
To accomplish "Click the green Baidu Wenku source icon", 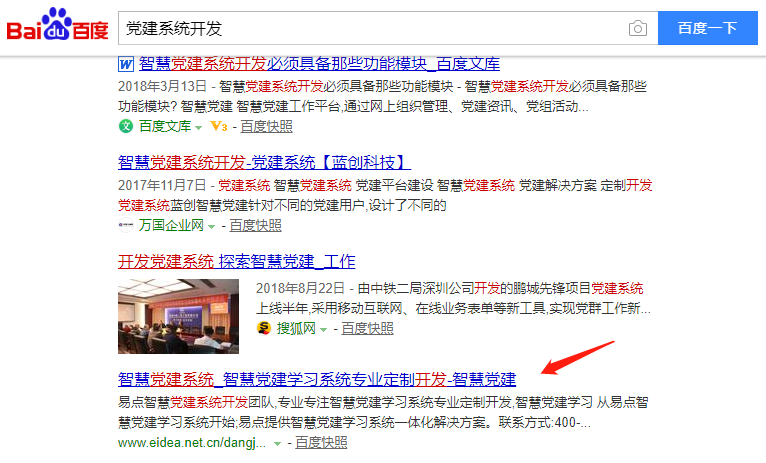I will click(126, 126).
